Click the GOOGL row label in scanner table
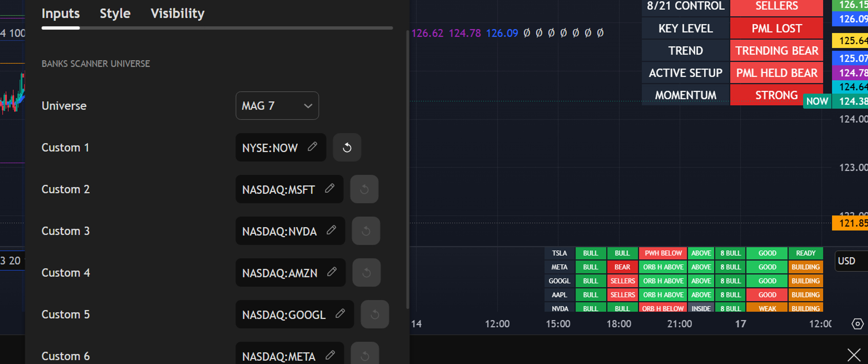Viewport: 868px width, 364px height. click(559, 281)
